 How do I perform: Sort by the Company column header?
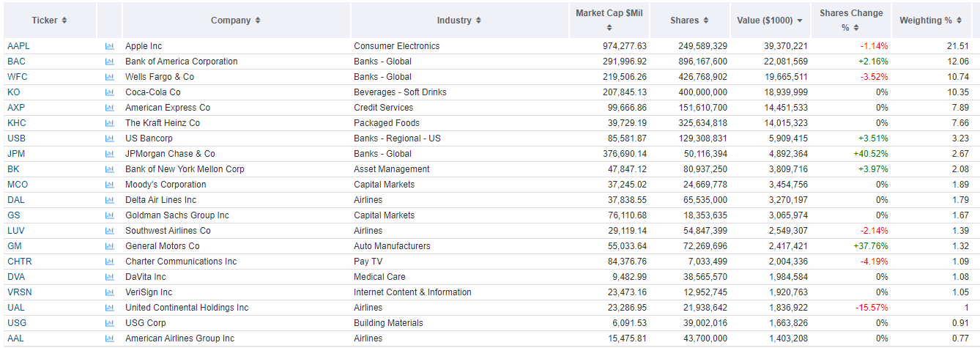pos(236,21)
